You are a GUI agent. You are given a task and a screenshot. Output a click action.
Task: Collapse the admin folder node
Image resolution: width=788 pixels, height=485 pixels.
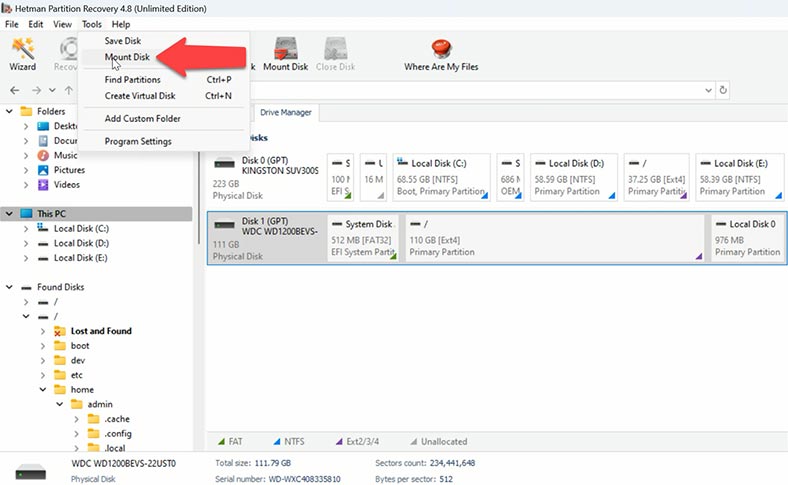(59, 404)
